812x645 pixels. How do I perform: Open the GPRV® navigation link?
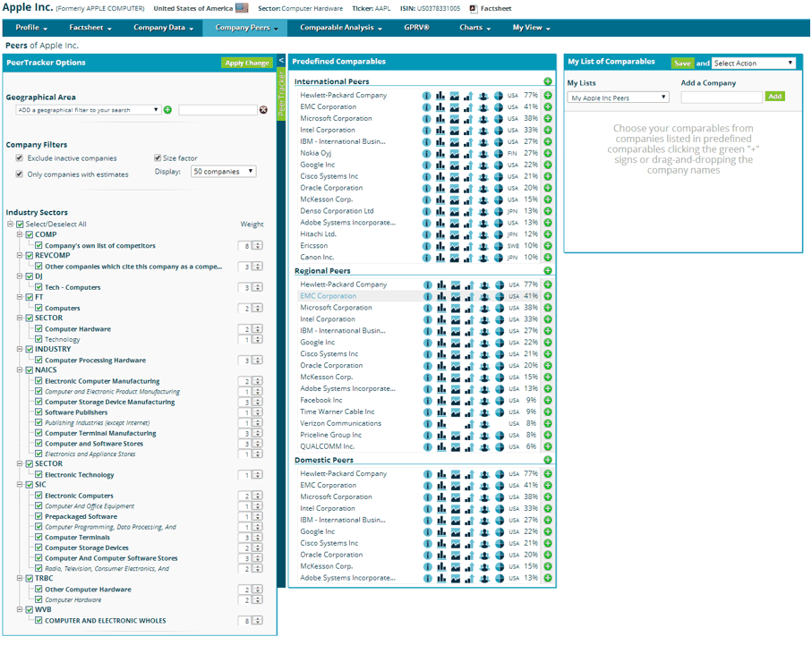point(417,28)
